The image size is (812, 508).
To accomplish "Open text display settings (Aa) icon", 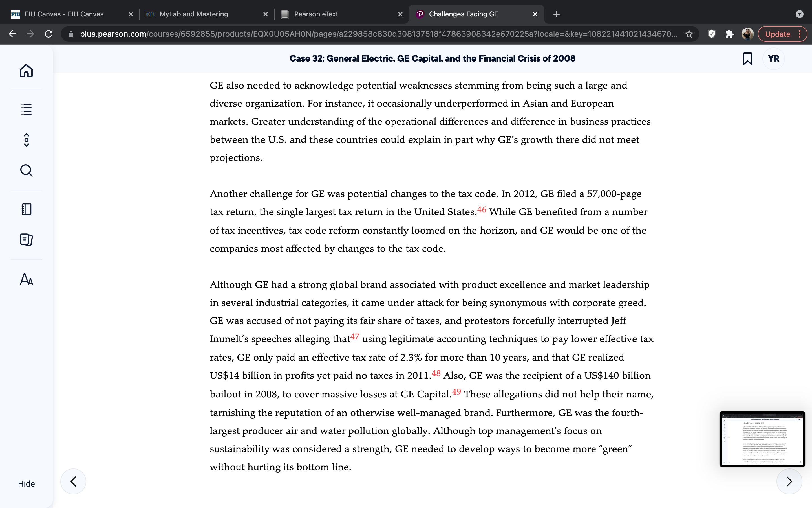I will pos(26,279).
